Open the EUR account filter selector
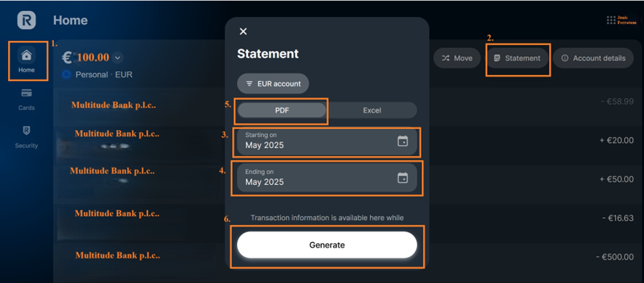This screenshot has width=644, height=283. (x=273, y=84)
